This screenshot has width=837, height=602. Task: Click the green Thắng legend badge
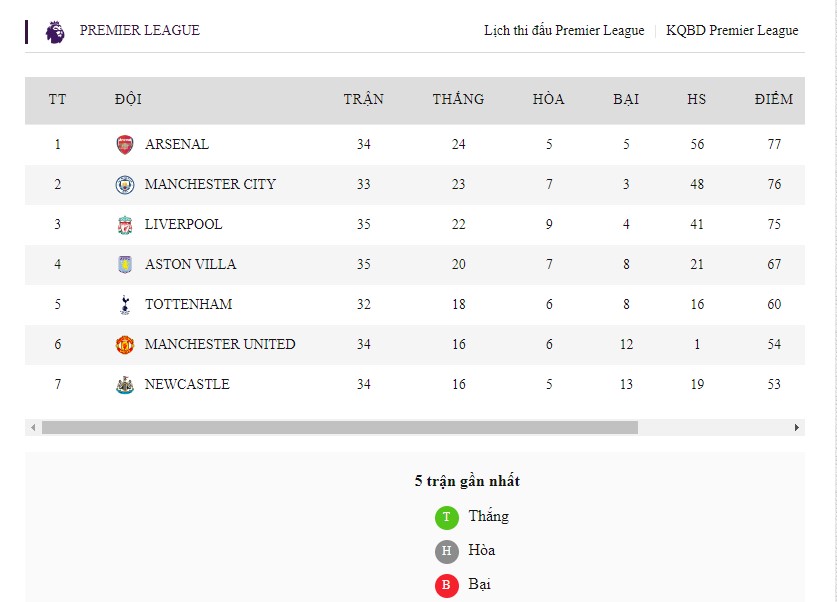446,517
